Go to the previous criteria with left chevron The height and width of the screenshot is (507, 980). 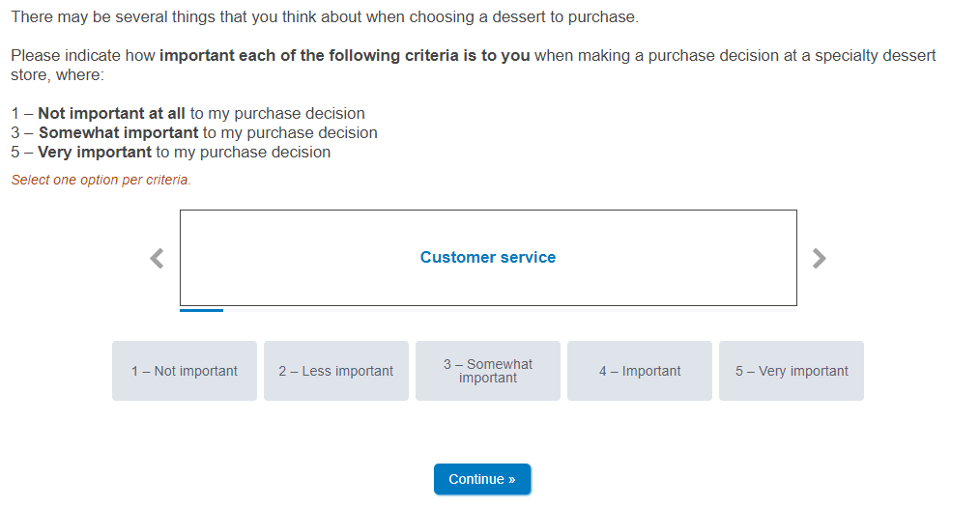click(x=157, y=258)
